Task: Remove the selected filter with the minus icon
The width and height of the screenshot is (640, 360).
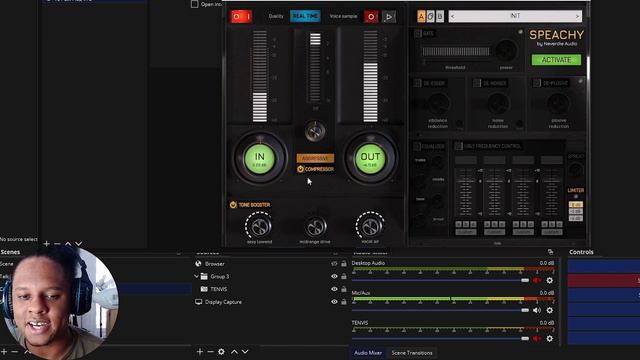Action: (x=57, y=244)
